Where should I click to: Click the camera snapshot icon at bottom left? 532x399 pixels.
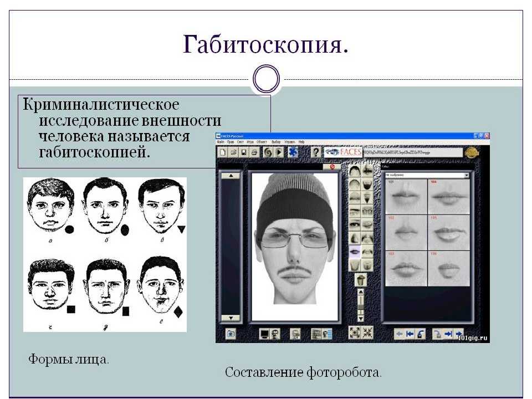231,334
